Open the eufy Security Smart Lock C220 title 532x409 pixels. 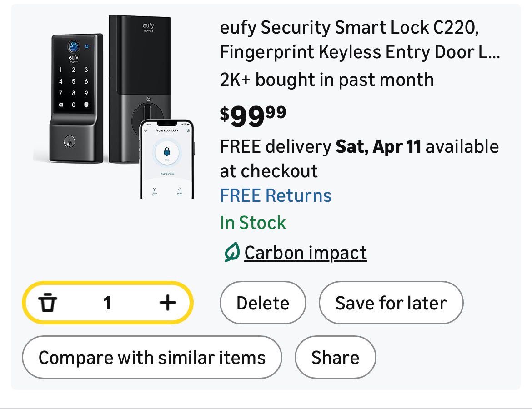(349, 28)
